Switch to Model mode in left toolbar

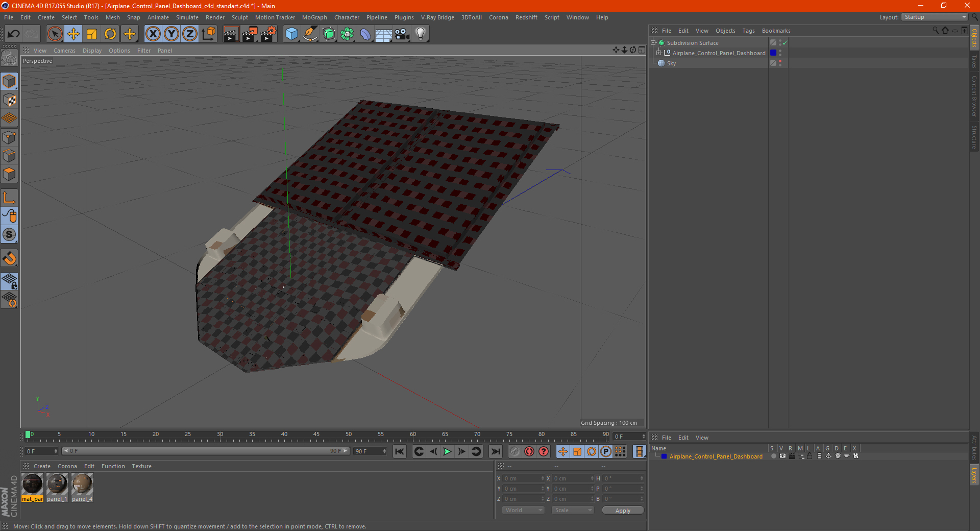[x=9, y=82]
